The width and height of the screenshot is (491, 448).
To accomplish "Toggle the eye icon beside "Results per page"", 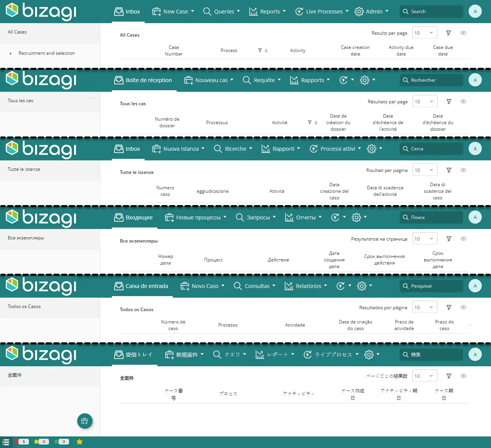I will pos(464,33).
